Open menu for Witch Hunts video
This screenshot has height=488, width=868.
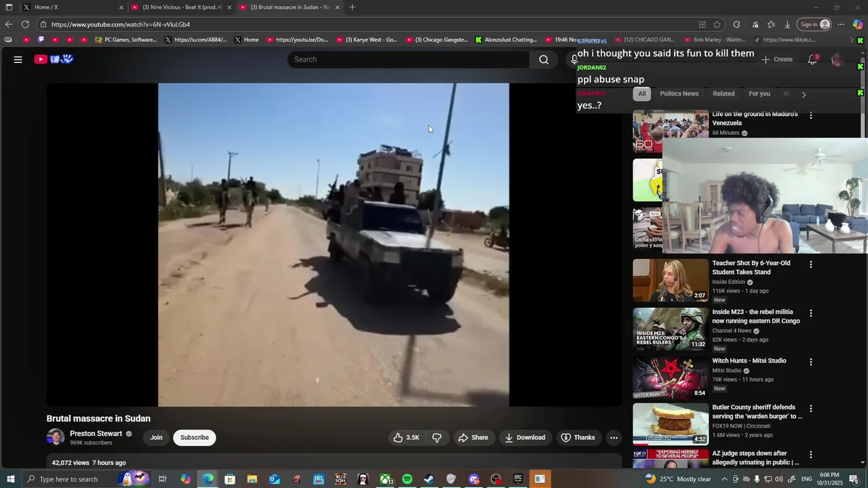(x=810, y=362)
